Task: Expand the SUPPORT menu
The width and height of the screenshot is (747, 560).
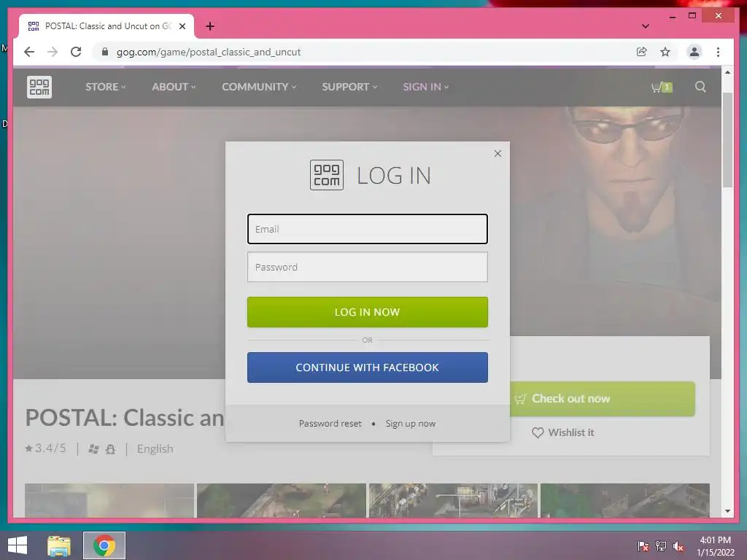Action: [349, 87]
